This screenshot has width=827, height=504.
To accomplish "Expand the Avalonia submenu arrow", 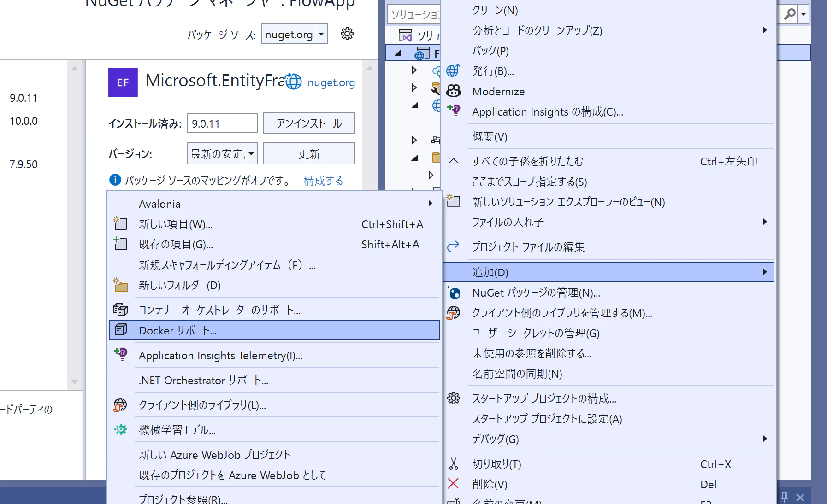I will 430,203.
